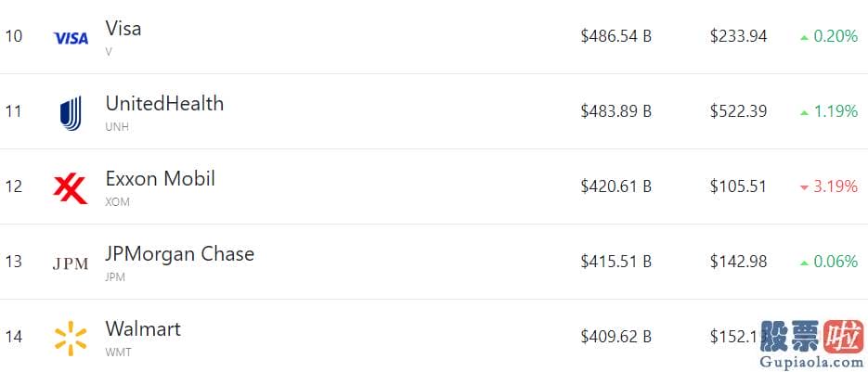The image size is (868, 372).
Task: Select the XOM ticker symbol
Action: coord(117,202)
